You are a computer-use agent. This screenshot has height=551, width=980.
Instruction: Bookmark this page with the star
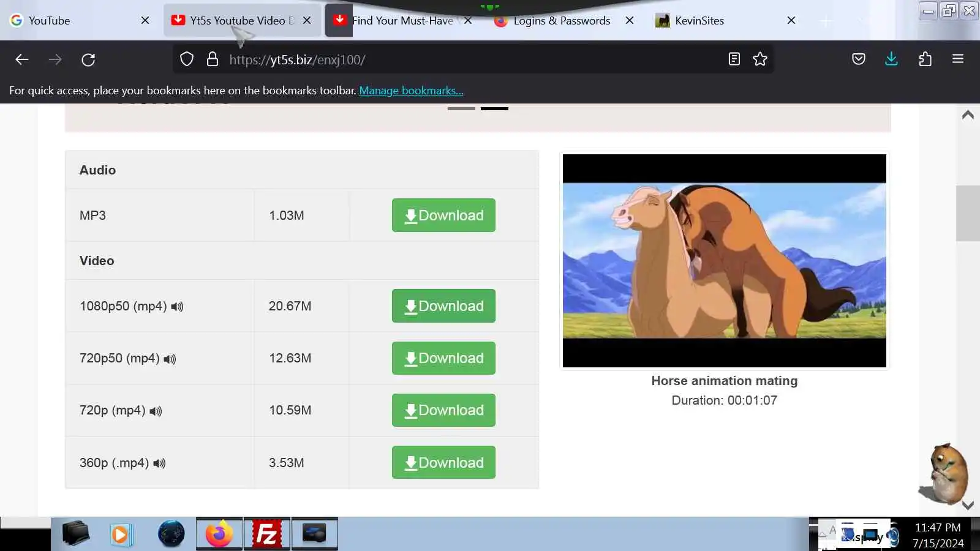click(760, 59)
